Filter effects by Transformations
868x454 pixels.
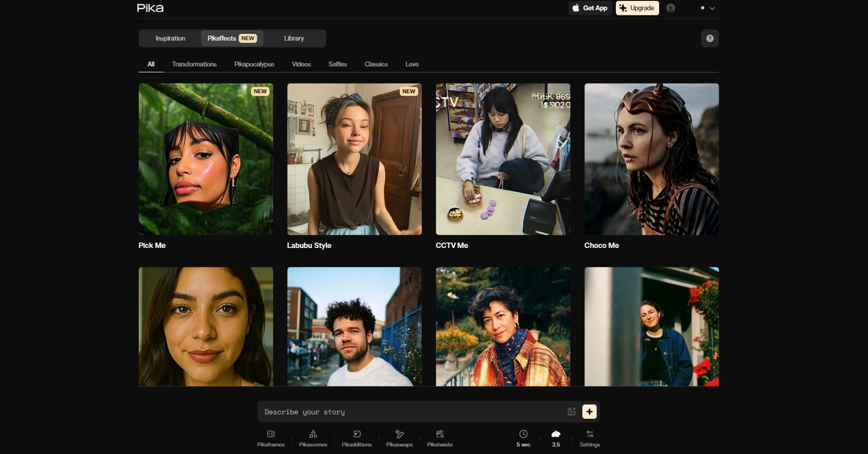coord(194,64)
